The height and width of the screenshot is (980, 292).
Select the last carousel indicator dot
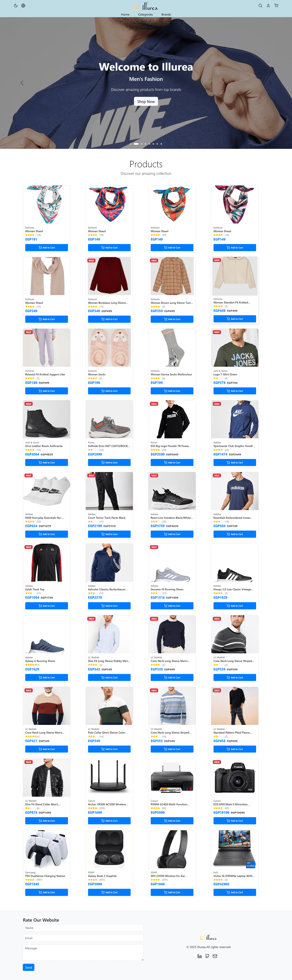tap(161, 144)
